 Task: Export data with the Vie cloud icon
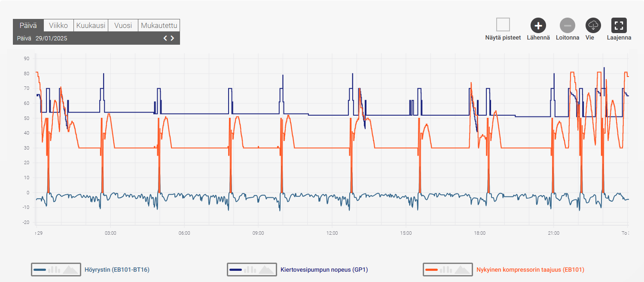[593, 26]
